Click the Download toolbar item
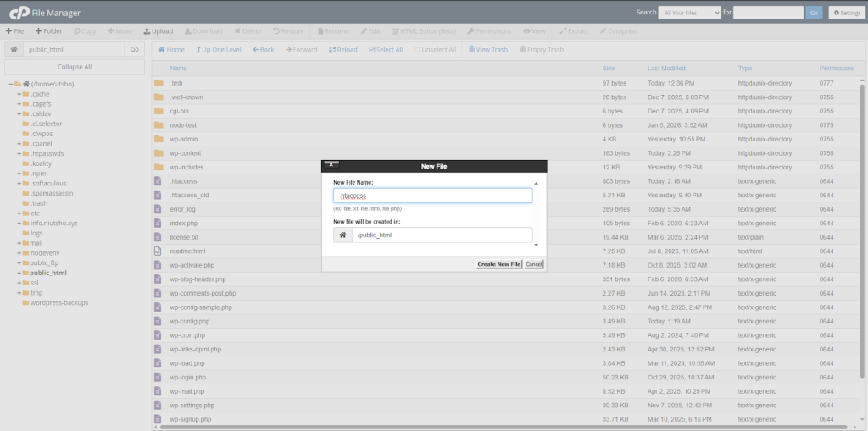This screenshot has width=868, height=431. (203, 31)
